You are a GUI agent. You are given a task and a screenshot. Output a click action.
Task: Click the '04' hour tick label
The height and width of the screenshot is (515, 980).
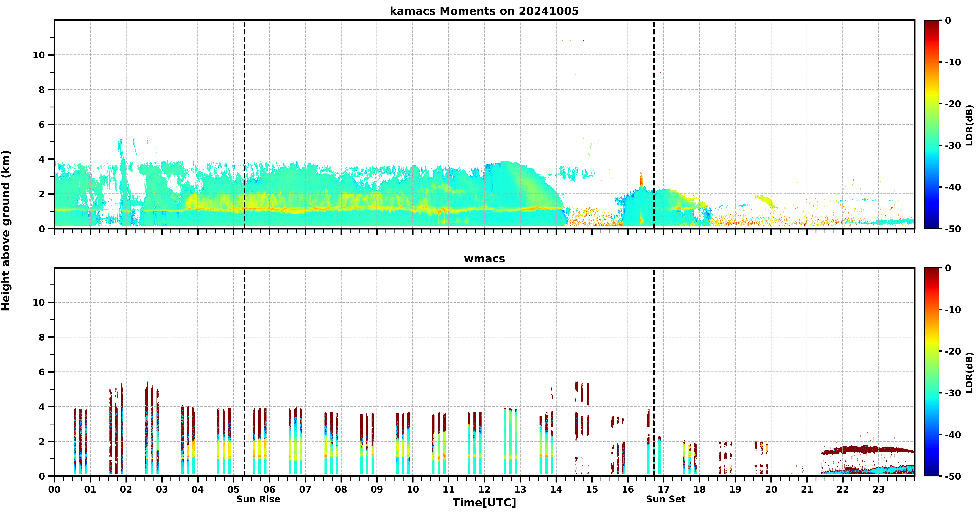198,489
